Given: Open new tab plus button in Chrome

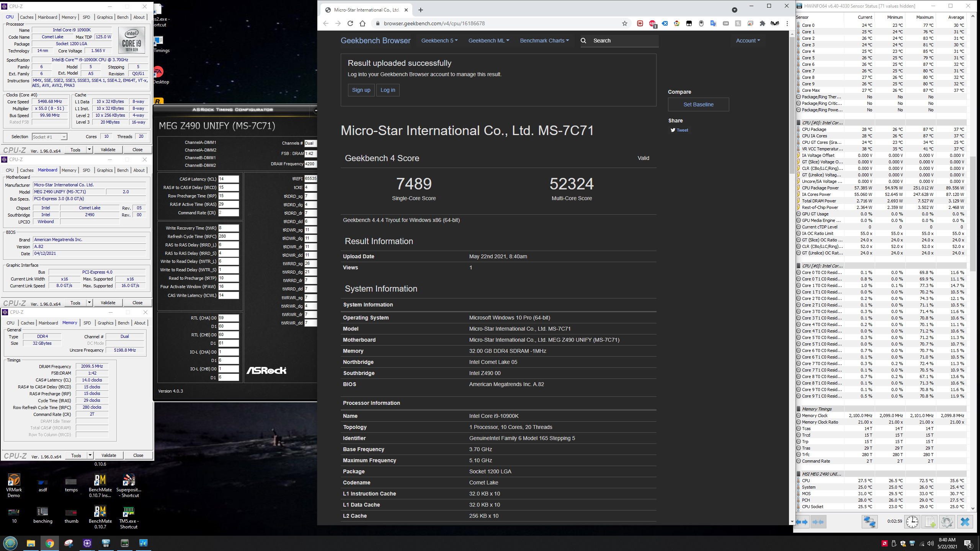Looking at the screenshot, I should tap(420, 10).
